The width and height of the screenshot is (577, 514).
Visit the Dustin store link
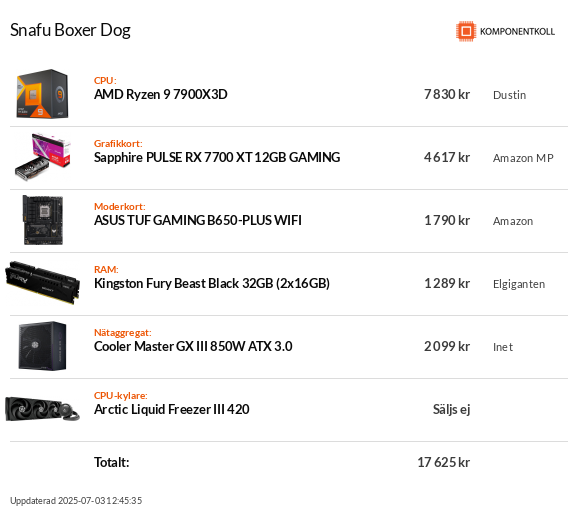click(x=509, y=95)
